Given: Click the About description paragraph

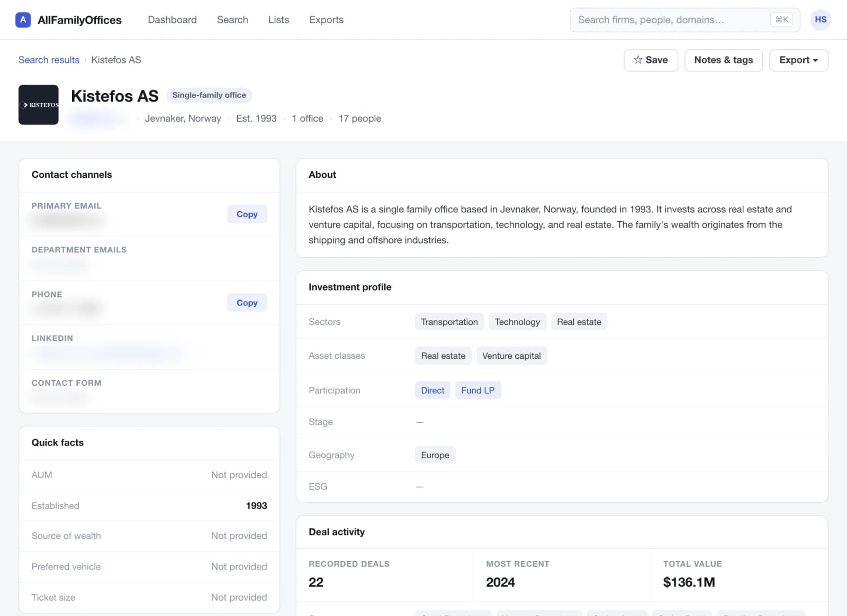Looking at the screenshot, I should coord(551,225).
